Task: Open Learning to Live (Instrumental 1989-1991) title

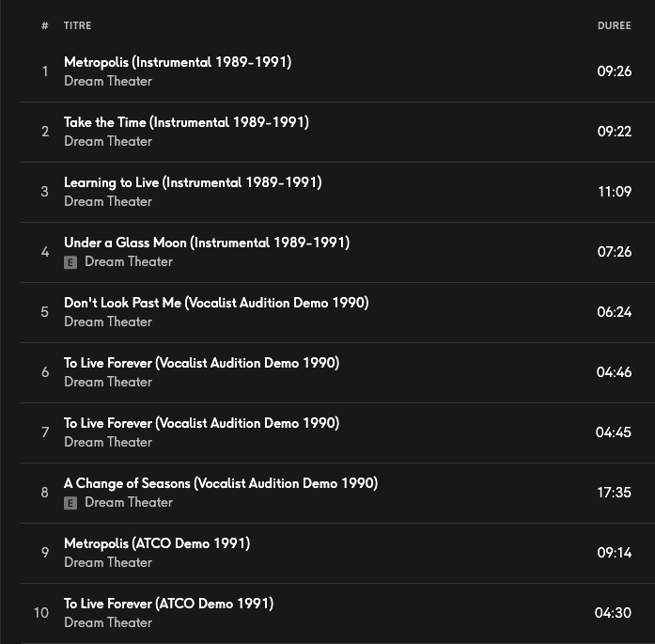Action: pos(193,182)
